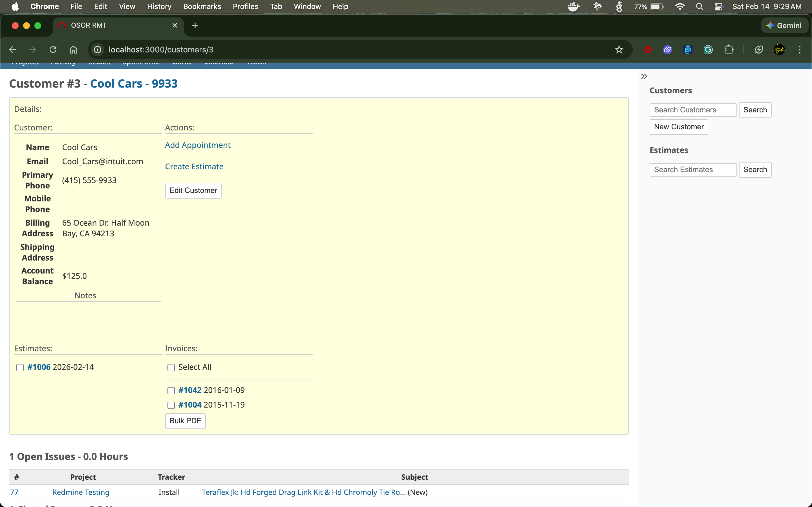Screen dimensions: 812x507
Task: Open macOS Control Center icon
Action: pyautogui.click(x=718, y=6)
